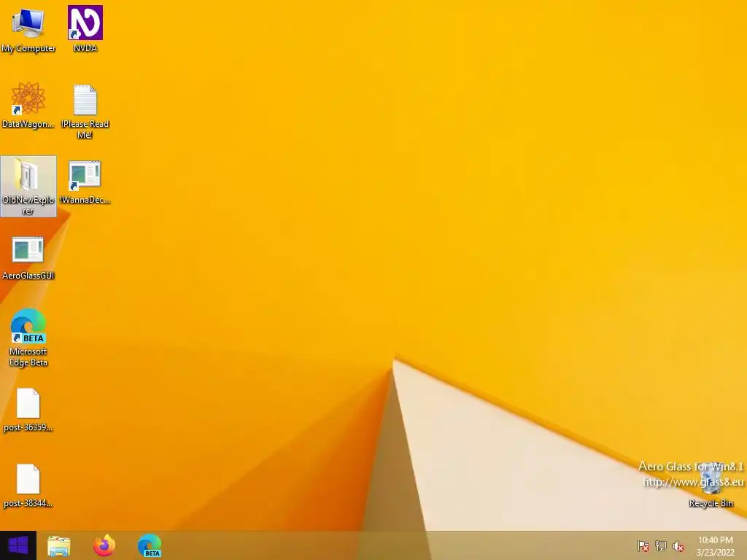Select the My Computer desktop icon
Screen dimensions: 747x560
tap(28, 29)
